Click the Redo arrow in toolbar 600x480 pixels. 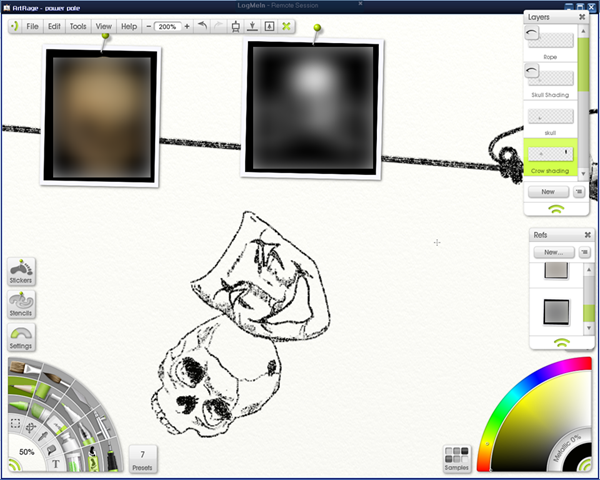[x=218, y=26]
